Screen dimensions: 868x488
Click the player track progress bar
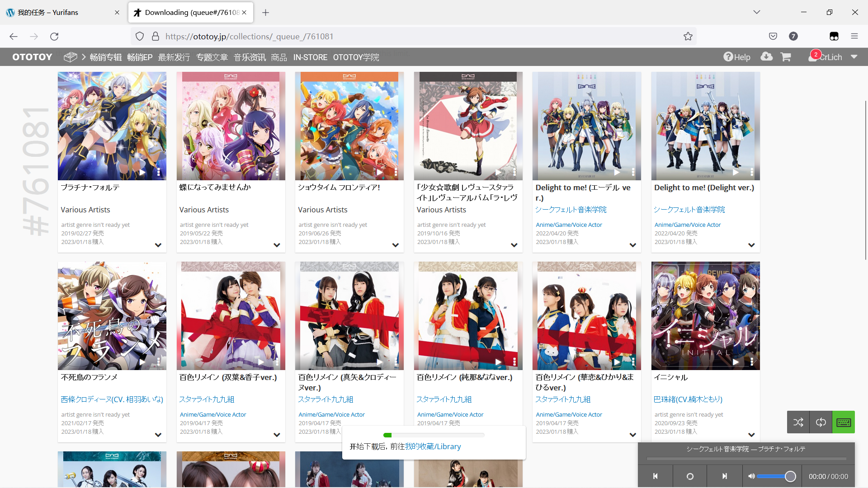pyautogui.click(x=746, y=459)
